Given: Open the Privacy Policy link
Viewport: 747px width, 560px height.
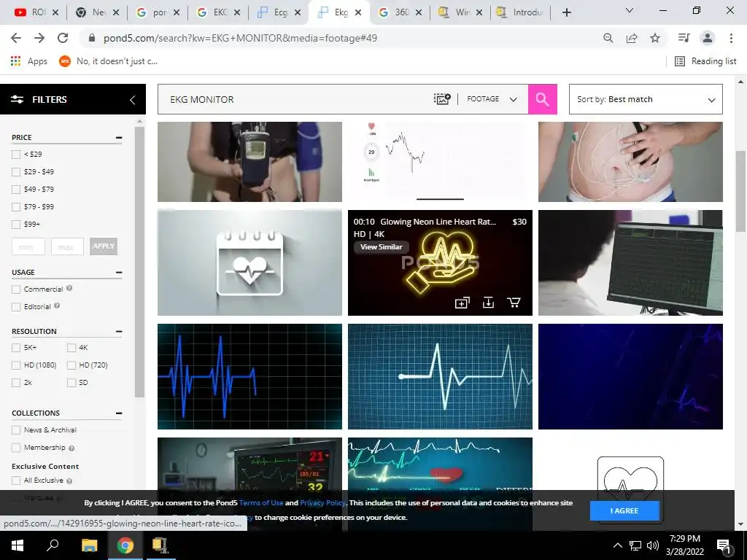Looking at the screenshot, I should coord(322,503).
